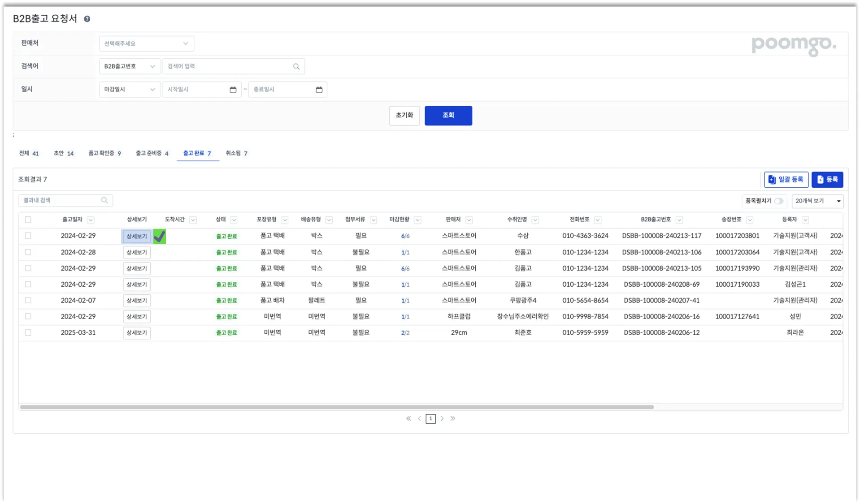The height and width of the screenshot is (504, 860).
Task: Check the row with DSBB-100008-240213-106
Action: 28,252
